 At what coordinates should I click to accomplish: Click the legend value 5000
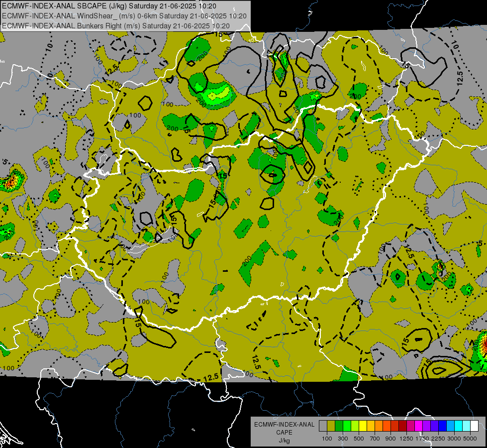tap(470, 439)
